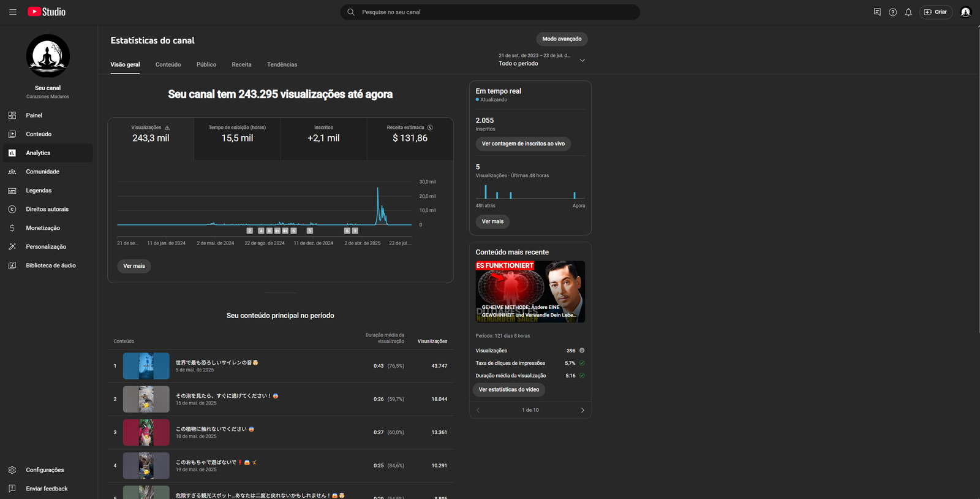
Task: Click the video title dated 5 de mai. de 2025
Action: point(217,362)
